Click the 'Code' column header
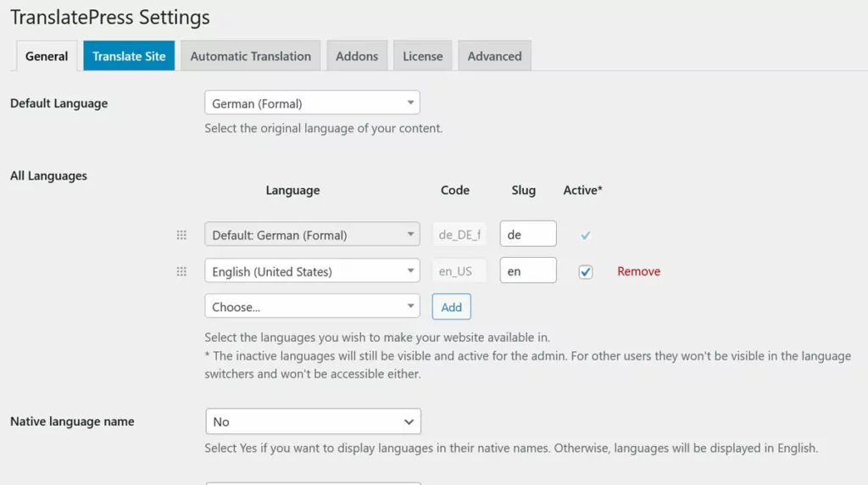Image resolution: width=868 pixels, height=485 pixels. [x=455, y=190]
